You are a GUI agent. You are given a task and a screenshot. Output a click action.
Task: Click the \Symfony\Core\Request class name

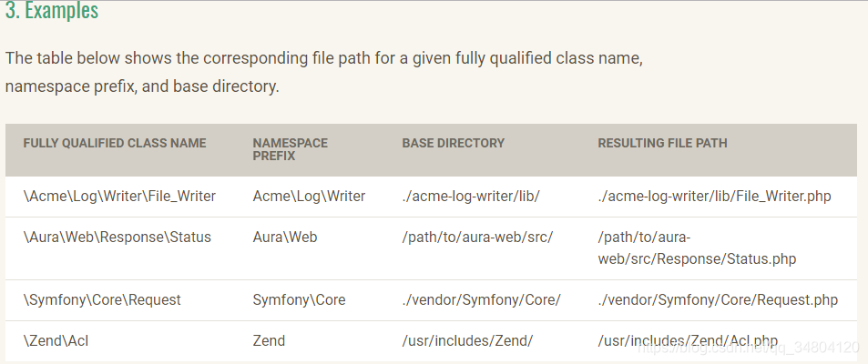[102, 299]
